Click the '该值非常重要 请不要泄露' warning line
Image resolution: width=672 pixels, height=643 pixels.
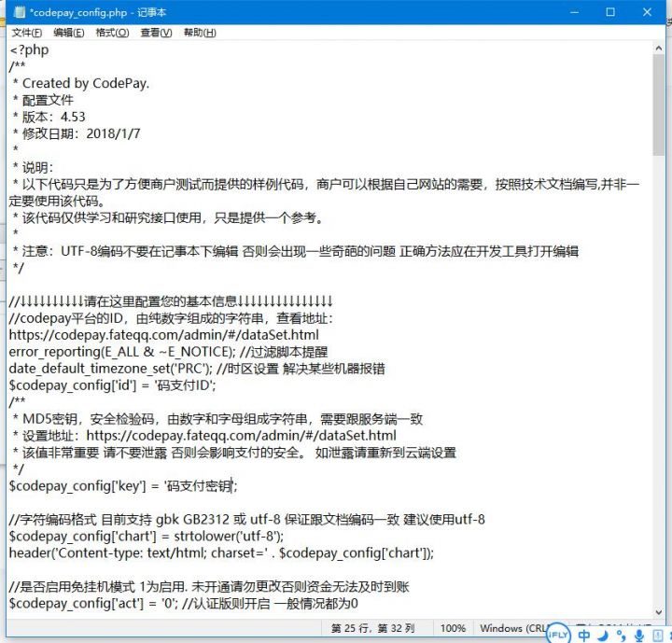[x=234, y=453]
